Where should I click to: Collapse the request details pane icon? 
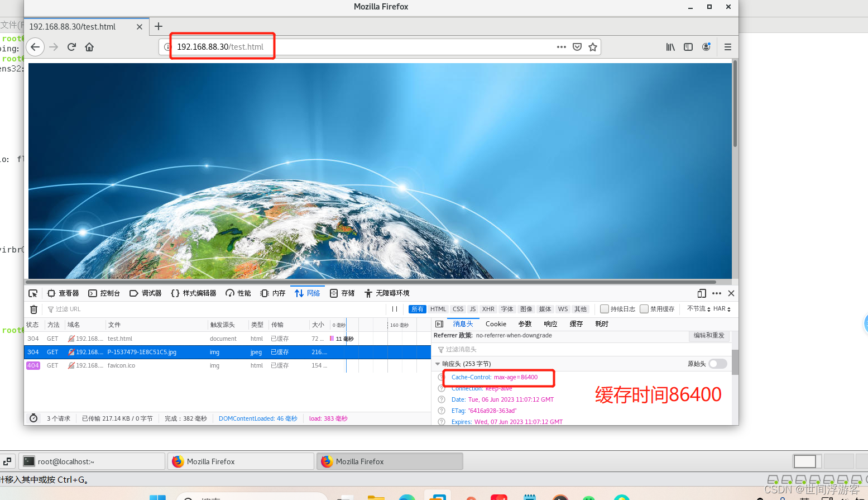439,324
